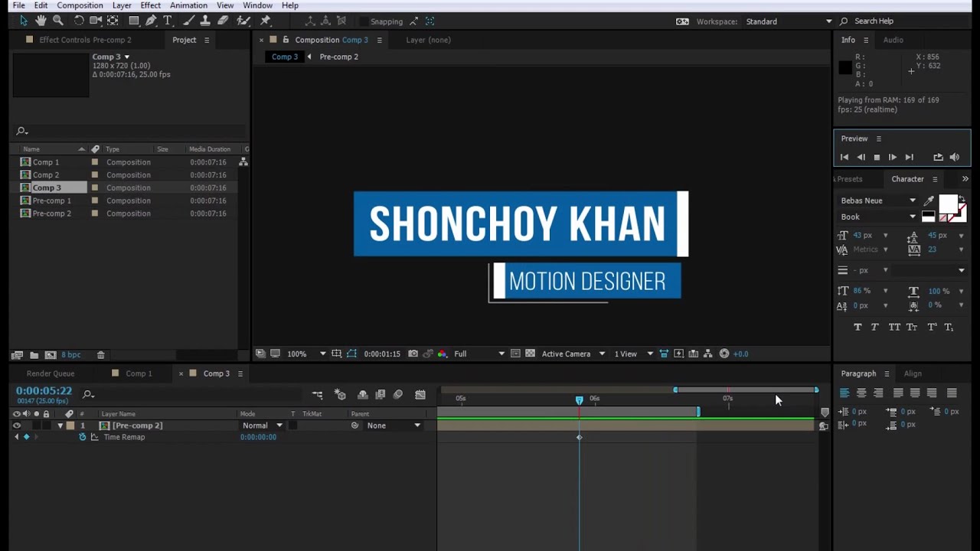Open the resolution Full dropdown
Viewport: 980px width, 551px height.
click(x=479, y=354)
